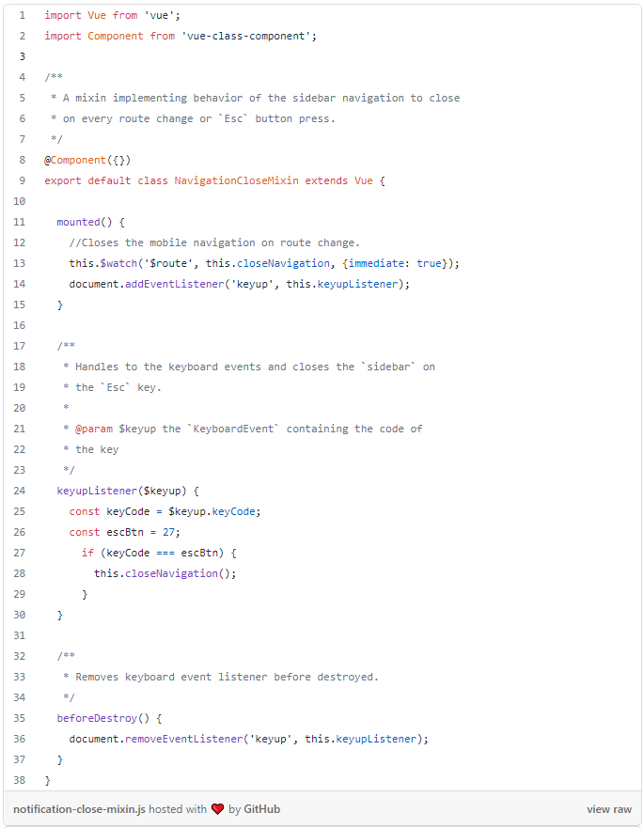Click the escBtn value 27

pyautogui.click(x=168, y=532)
